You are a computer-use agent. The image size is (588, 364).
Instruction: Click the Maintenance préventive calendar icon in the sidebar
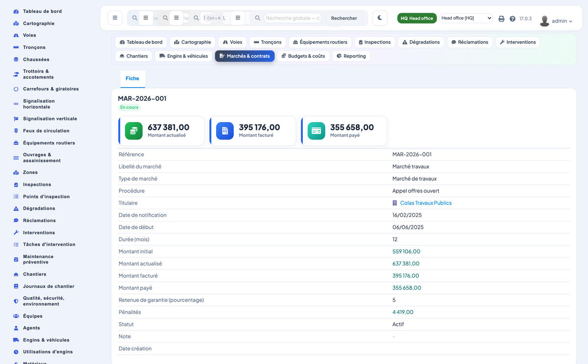[x=16, y=260]
